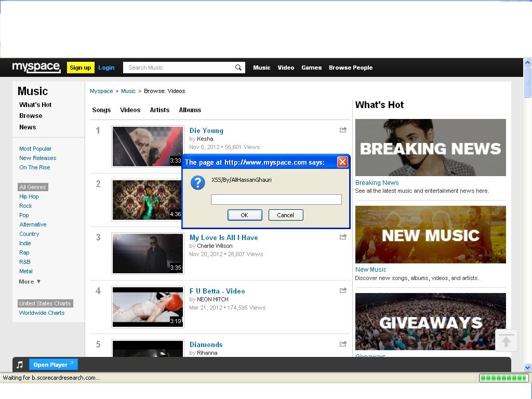The width and height of the screenshot is (532, 399).
Task: Click the music note player icon
Action: point(20,365)
